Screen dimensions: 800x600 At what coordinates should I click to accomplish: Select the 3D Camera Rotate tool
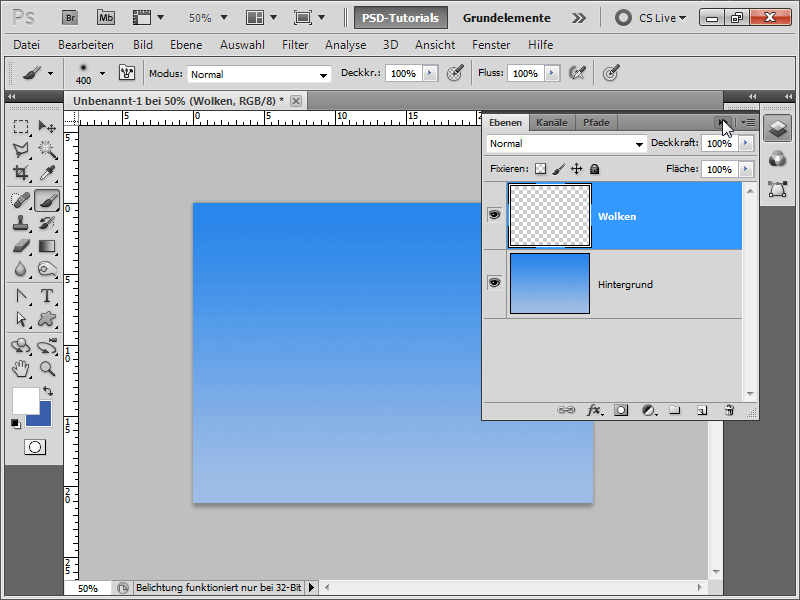point(47,346)
